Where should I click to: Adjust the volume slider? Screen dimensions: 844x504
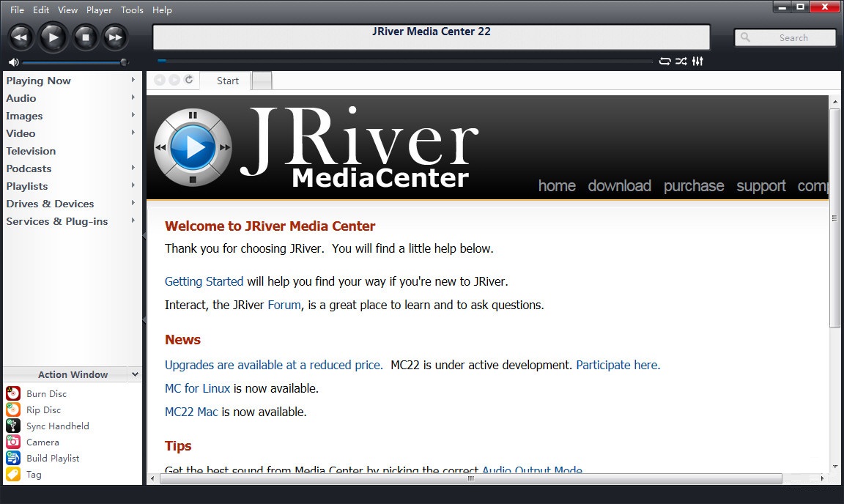click(x=74, y=62)
